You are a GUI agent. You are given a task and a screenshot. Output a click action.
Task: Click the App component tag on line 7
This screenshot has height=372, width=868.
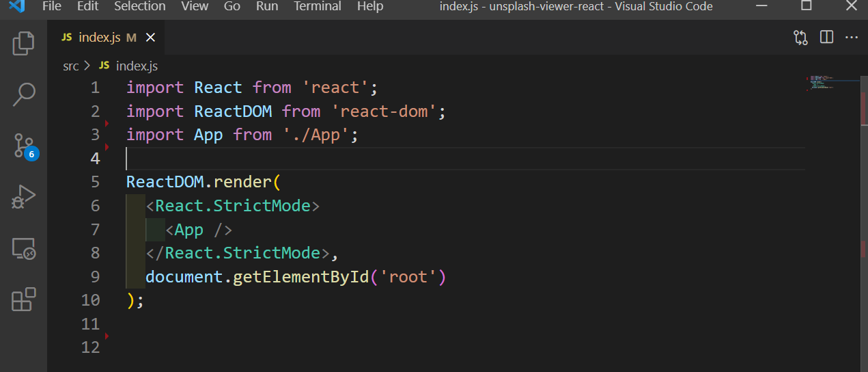199,229
